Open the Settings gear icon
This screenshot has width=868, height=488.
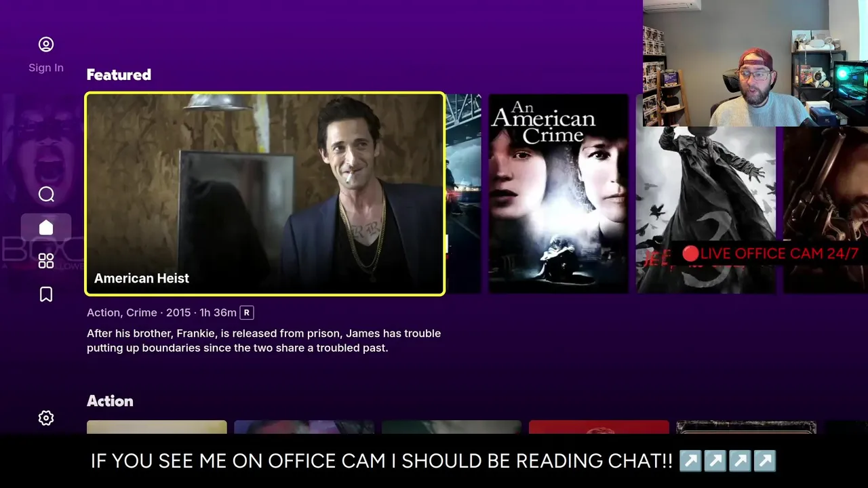(46, 418)
